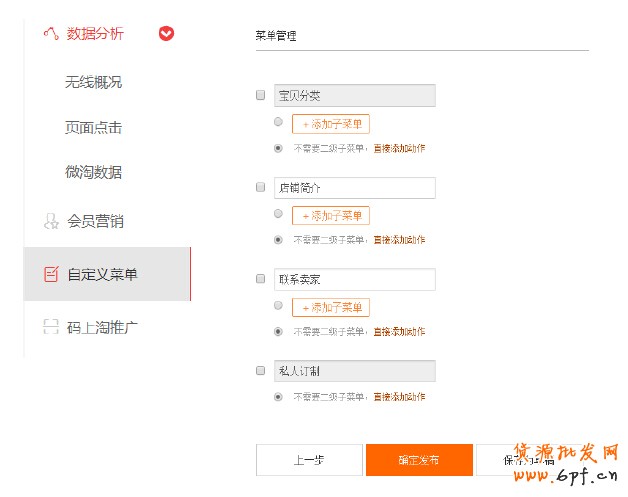Go to 微淘数据 page
628x497 pixels.
(93, 172)
